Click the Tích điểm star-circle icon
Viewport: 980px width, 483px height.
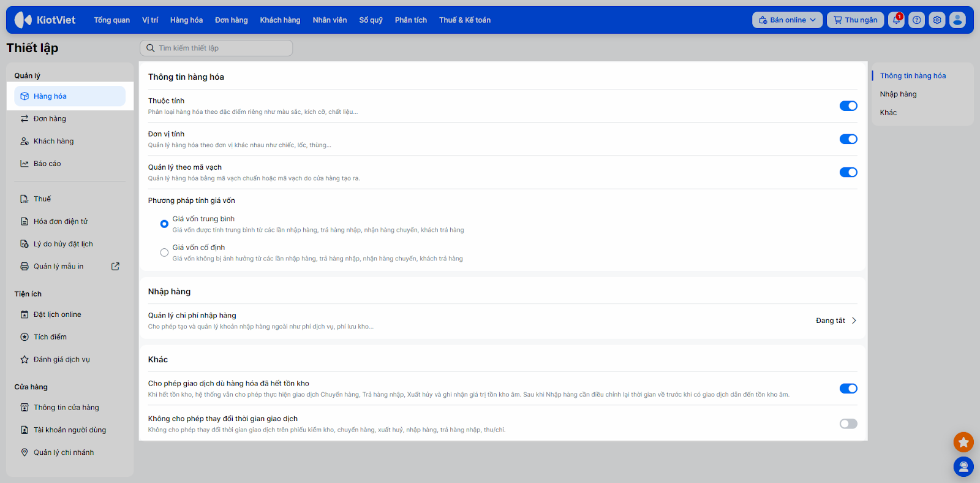coord(24,337)
